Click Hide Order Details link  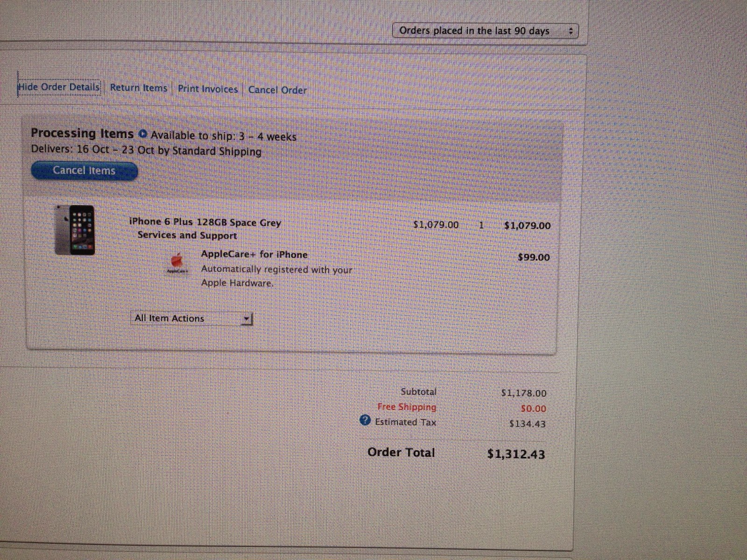[x=59, y=87]
